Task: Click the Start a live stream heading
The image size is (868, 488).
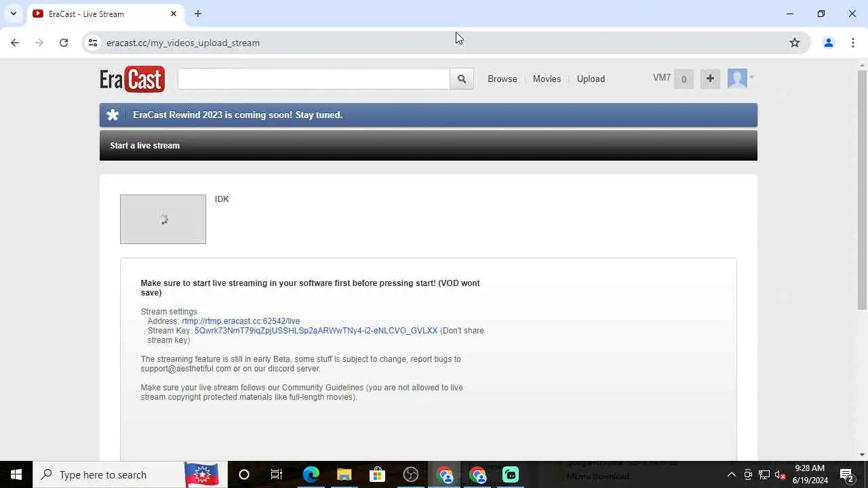Action: (145, 145)
